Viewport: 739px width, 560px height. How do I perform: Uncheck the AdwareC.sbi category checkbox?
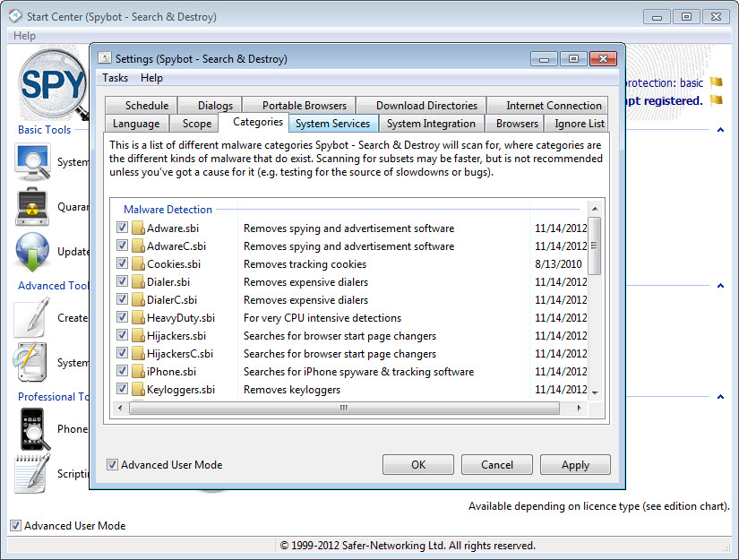(122, 246)
